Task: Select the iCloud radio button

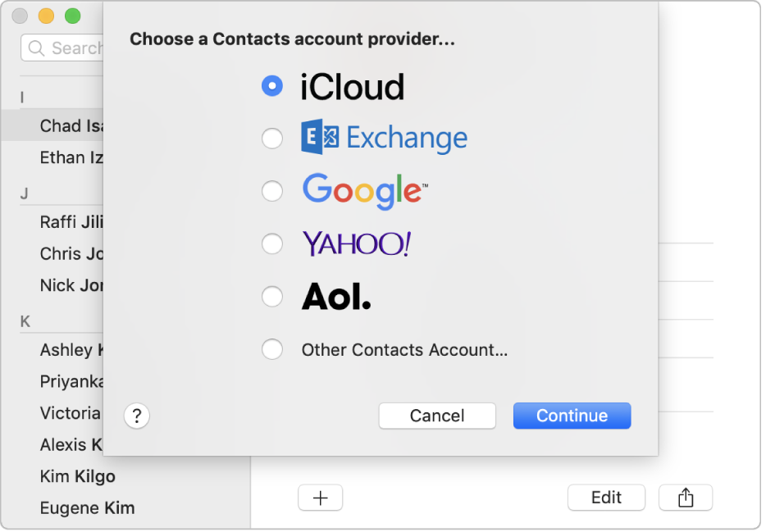Action: [272, 85]
